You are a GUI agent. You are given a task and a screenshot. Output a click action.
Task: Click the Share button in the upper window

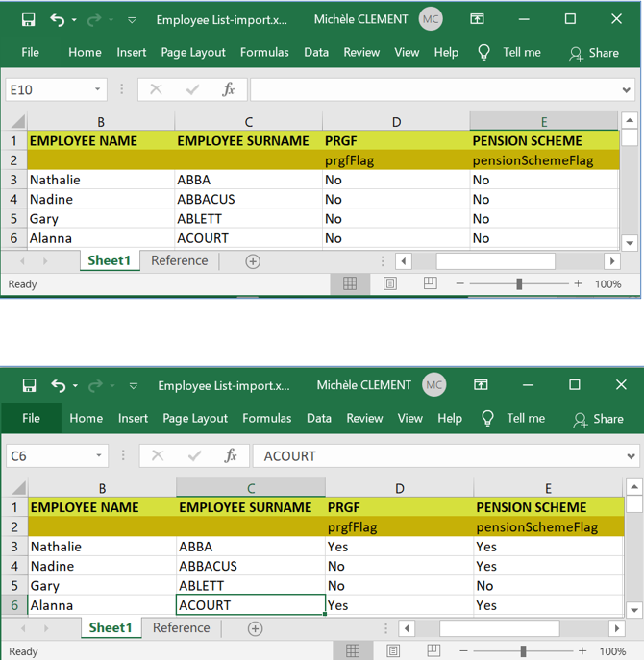594,53
